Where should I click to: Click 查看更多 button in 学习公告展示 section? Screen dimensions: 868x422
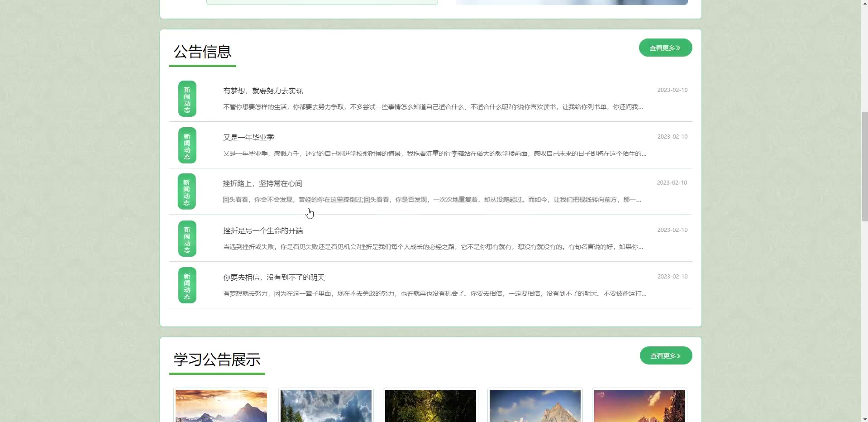(x=666, y=355)
